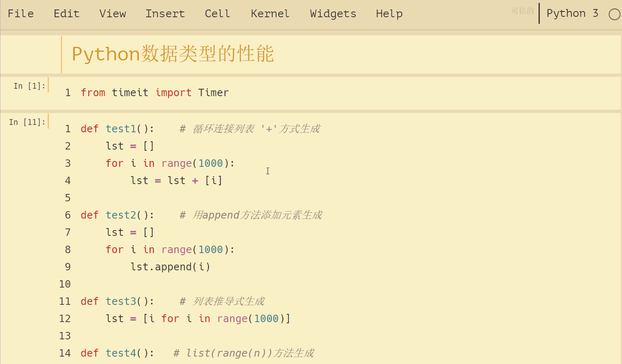
Task: Open the Insert menu
Action: click(165, 13)
